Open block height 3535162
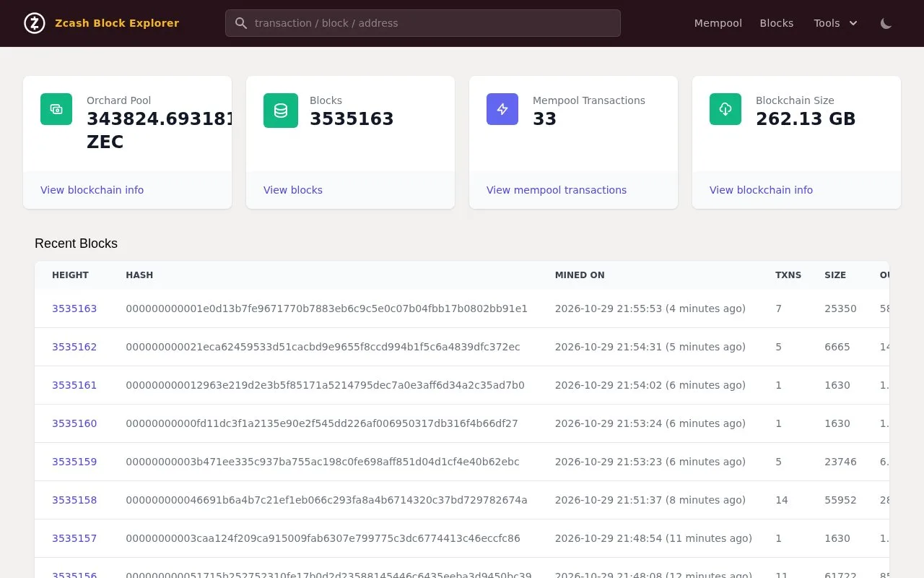 (74, 347)
